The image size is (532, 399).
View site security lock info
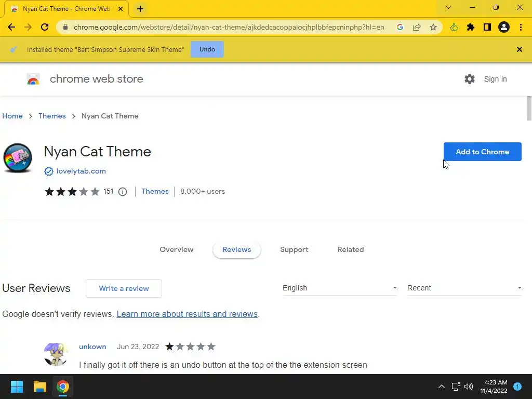[65, 27]
